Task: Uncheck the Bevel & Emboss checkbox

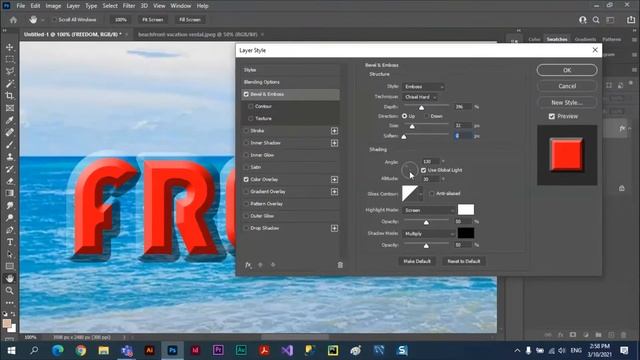Action: pos(246,94)
